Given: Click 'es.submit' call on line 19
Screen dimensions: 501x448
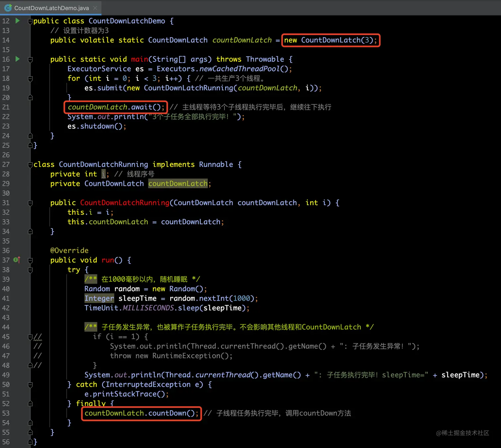Looking at the screenshot, I should point(103,88).
